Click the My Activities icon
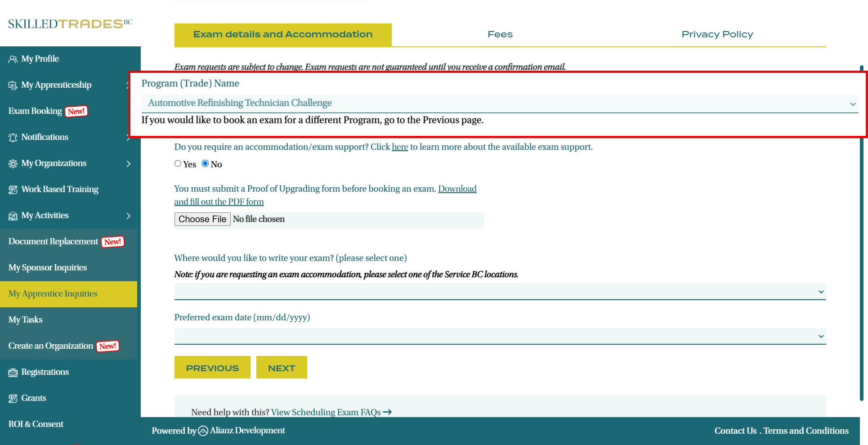868x445 pixels. (13, 216)
